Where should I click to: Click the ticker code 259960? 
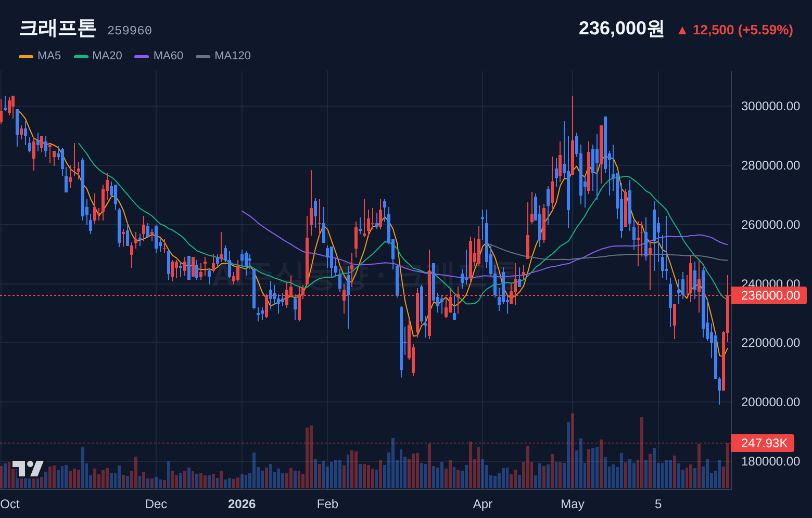click(x=130, y=31)
